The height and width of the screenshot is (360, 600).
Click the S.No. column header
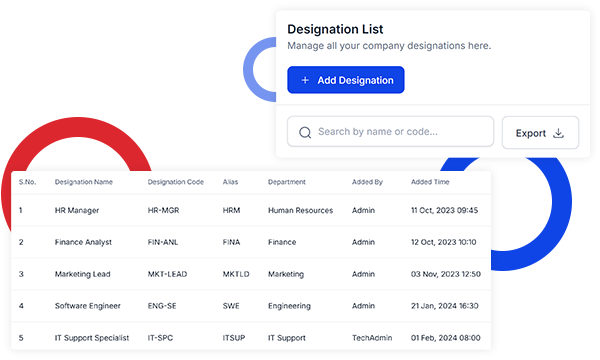coord(28,182)
